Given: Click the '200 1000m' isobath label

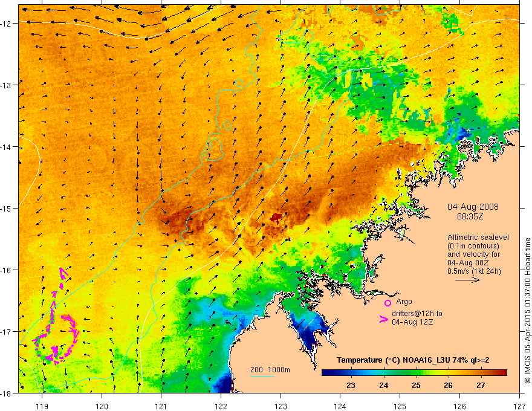Looking at the screenshot, I should click(x=270, y=370).
